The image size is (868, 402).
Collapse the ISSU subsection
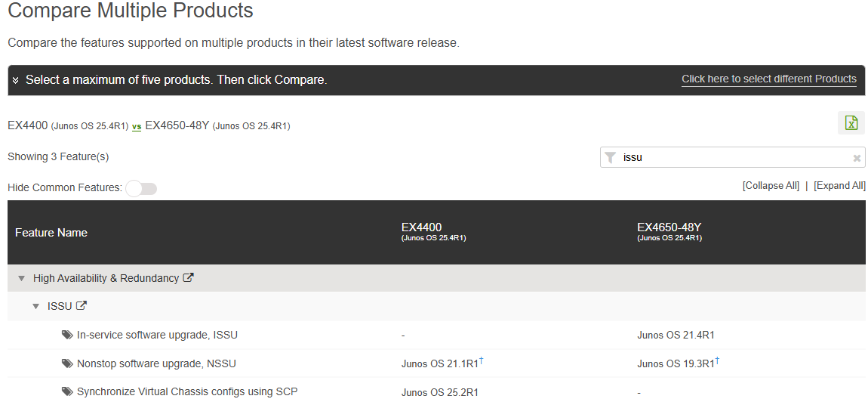click(x=35, y=307)
